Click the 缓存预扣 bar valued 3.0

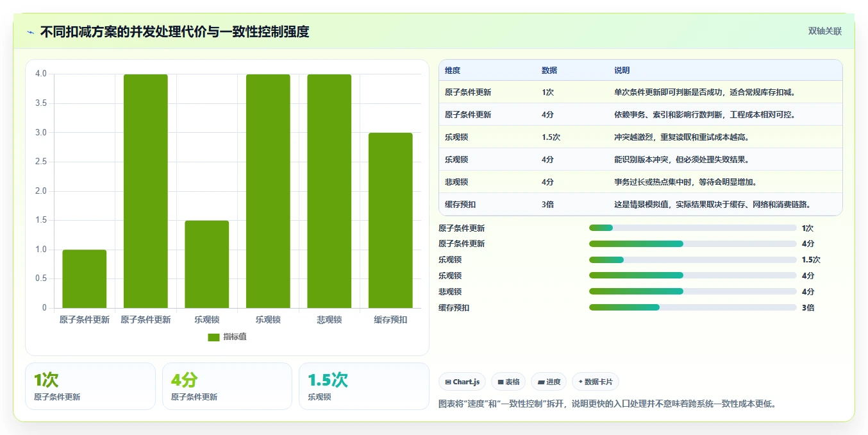pos(390,221)
